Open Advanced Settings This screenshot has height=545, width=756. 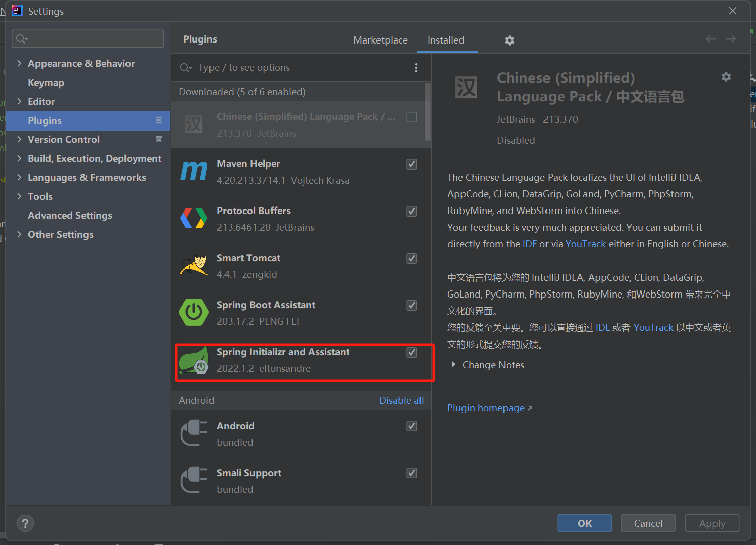[70, 215]
